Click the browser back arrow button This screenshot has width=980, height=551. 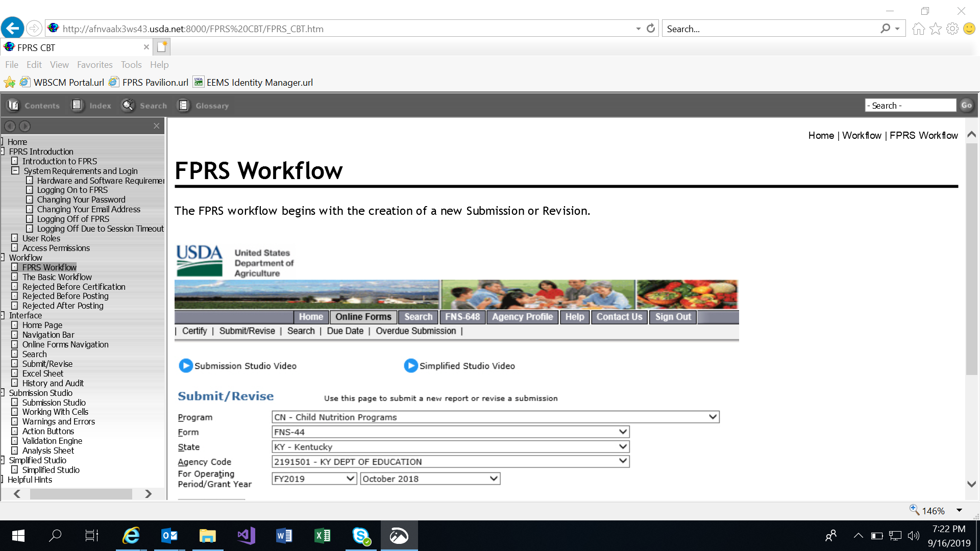[x=13, y=28]
